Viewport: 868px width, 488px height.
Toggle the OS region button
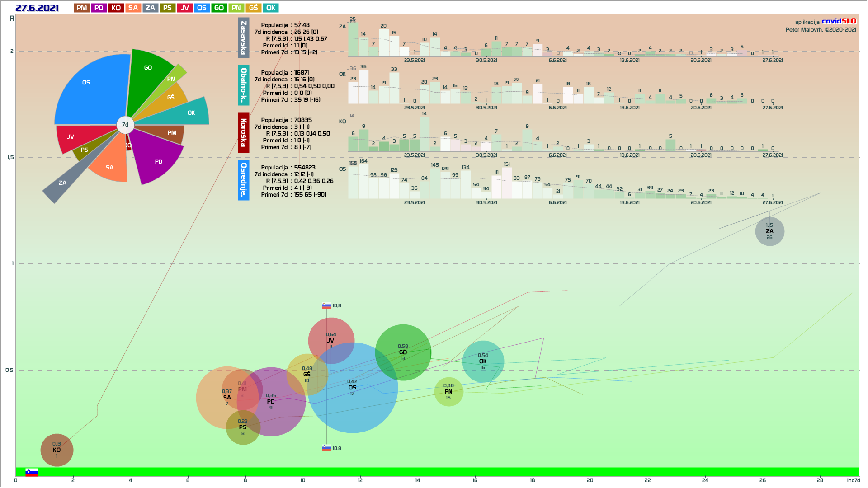click(x=202, y=8)
